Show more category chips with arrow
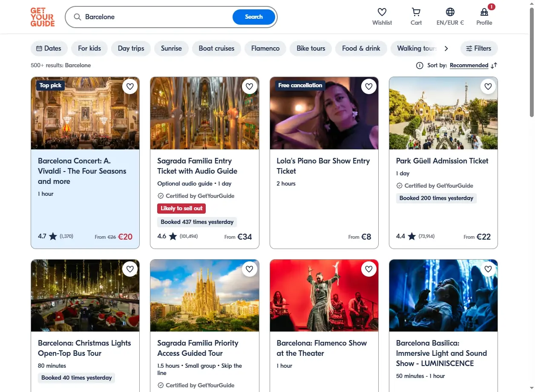 coord(446,49)
